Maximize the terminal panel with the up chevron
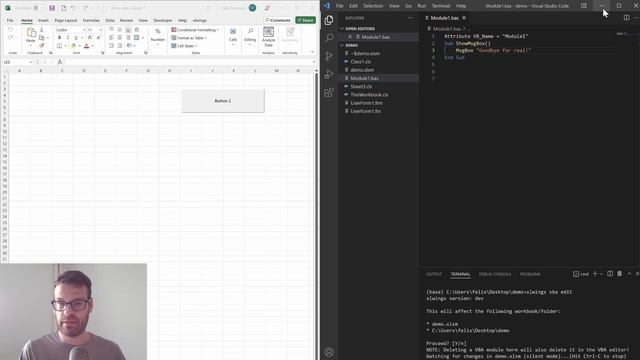Image resolution: width=640 pixels, height=360 pixels. [x=629, y=273]
